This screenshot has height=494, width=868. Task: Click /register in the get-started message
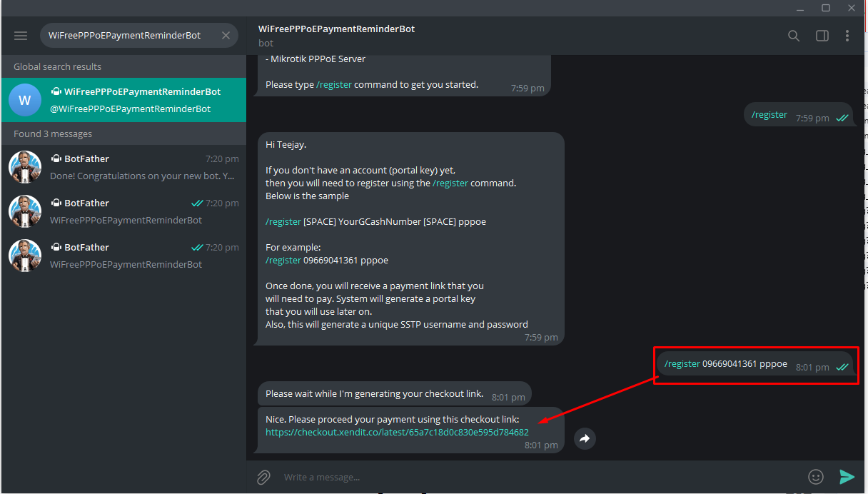point(334,84)
